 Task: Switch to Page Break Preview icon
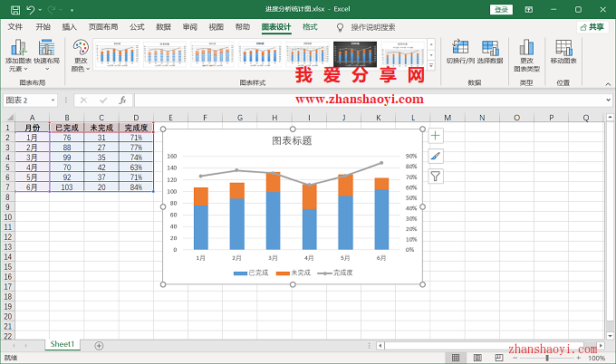499,358
